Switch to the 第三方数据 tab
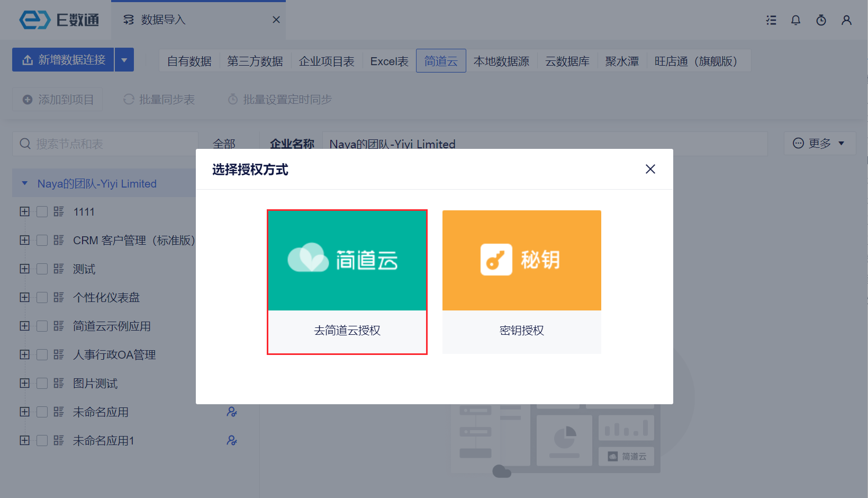Screen dimensions: 868x498 (x=255, y=61)
